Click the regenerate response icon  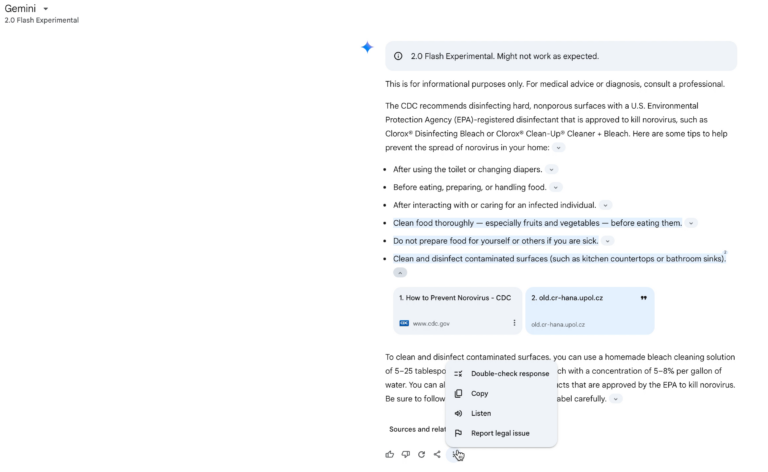(421, 454)
